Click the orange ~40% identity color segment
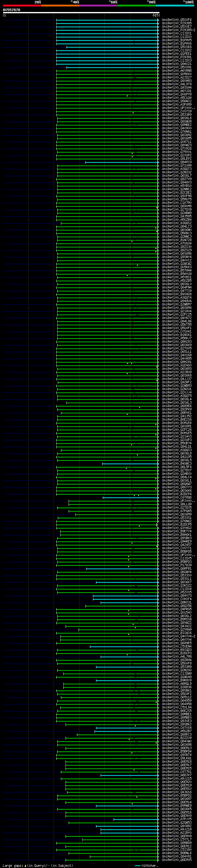The width and height of the screenshot is (197, 868). click(60, 6)
